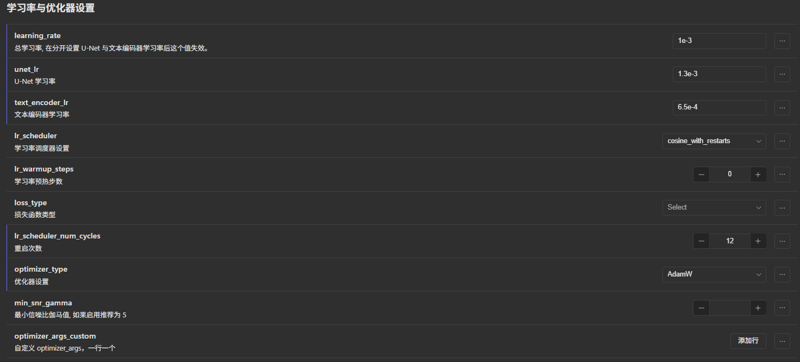Decrease lr_warmup_steps with the minus button
The height and width of the screenshot is (362, 800).
[x=701, y=174]
